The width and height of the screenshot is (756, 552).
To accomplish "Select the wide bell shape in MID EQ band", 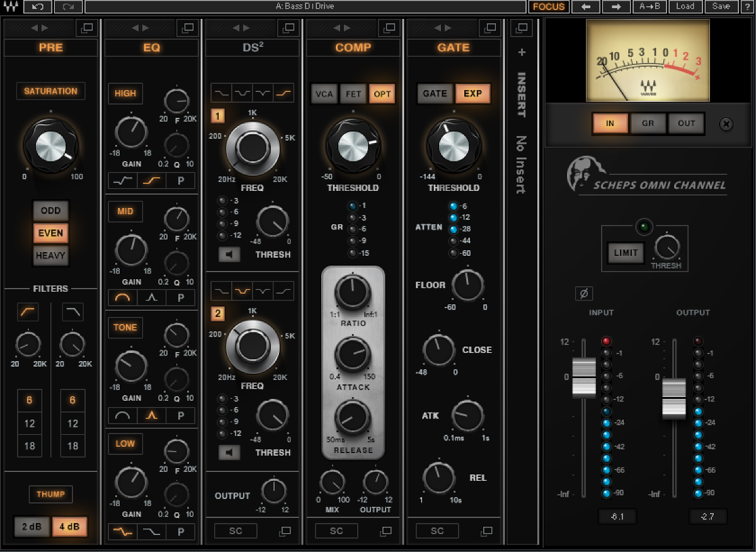I will tap(123, 297).
